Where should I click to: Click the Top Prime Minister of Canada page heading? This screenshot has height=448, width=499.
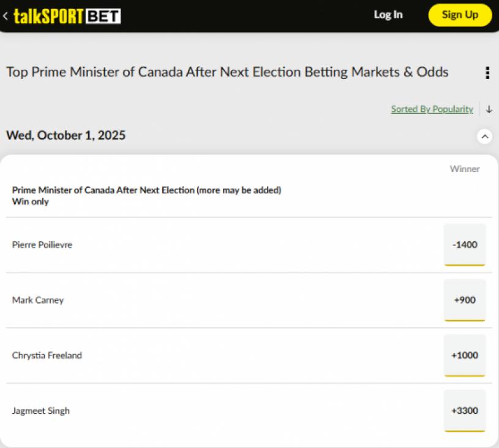pyautogui.click(x=227, y=72)
